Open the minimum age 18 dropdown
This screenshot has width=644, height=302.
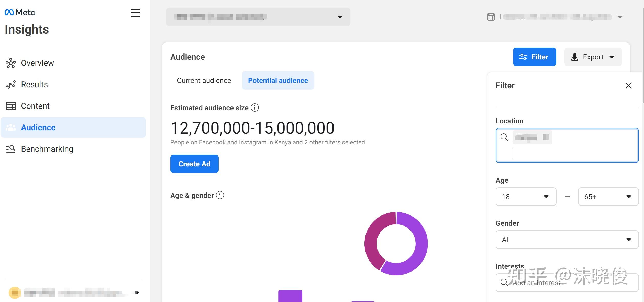tap(526, 197)
